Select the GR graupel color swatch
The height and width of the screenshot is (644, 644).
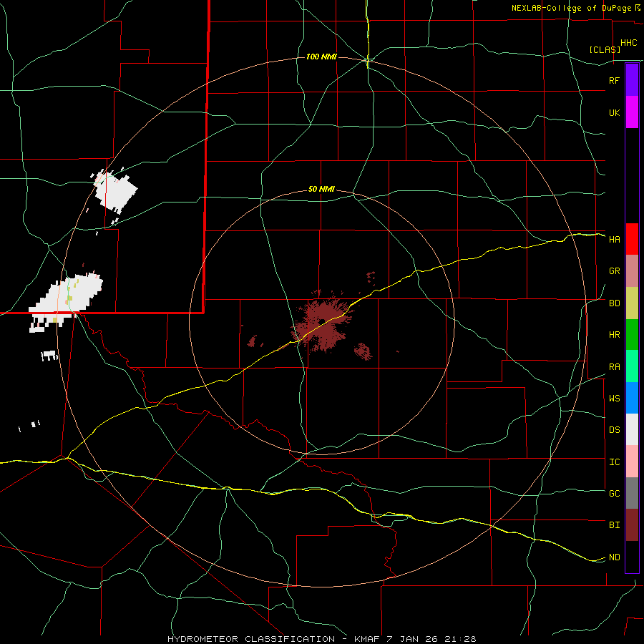click(632, 271)
